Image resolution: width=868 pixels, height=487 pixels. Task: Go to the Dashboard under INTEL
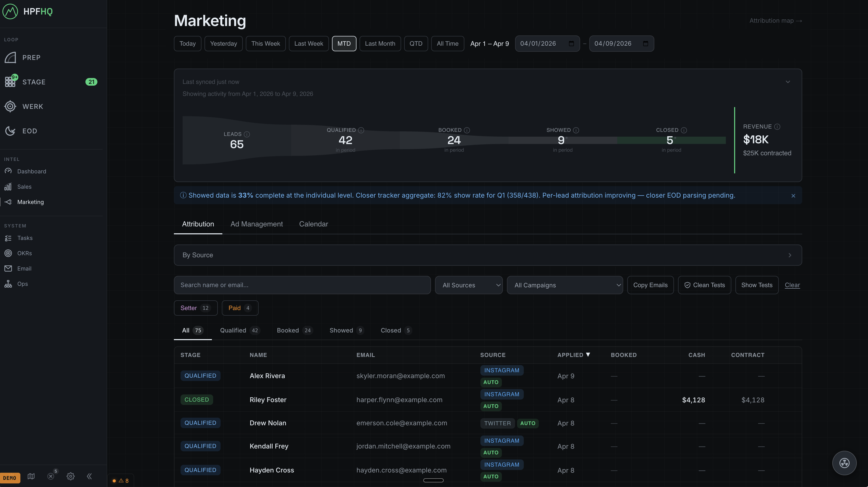[x=32, y=171]
